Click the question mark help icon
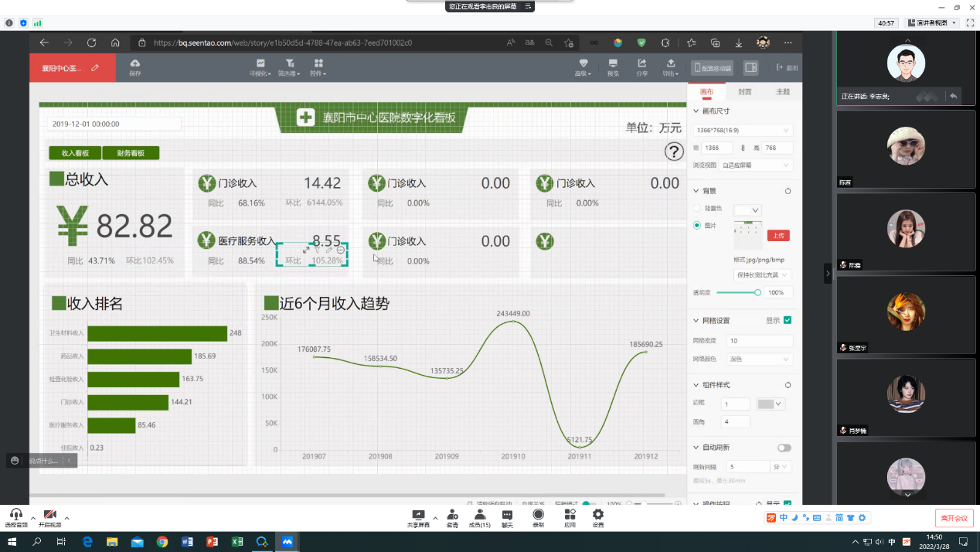Image resolution: width=980 pixels, height=552 pixels. click(x=674, y=152)
